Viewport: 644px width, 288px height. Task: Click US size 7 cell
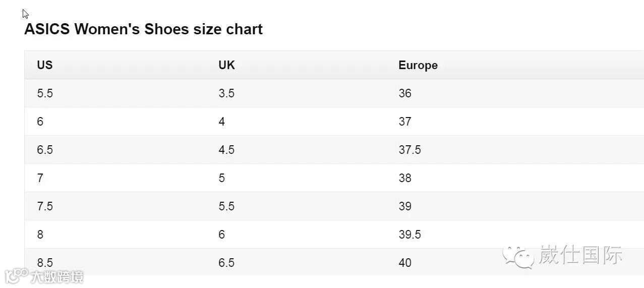point(40,178)
